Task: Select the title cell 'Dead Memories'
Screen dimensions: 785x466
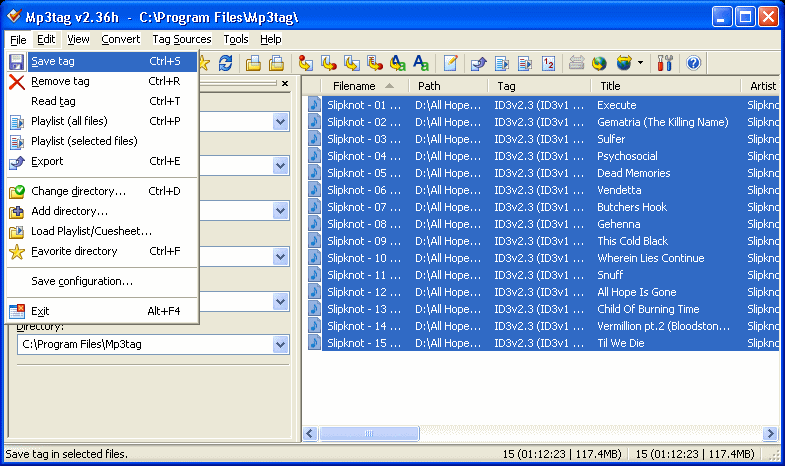Action: pos(633,173)
